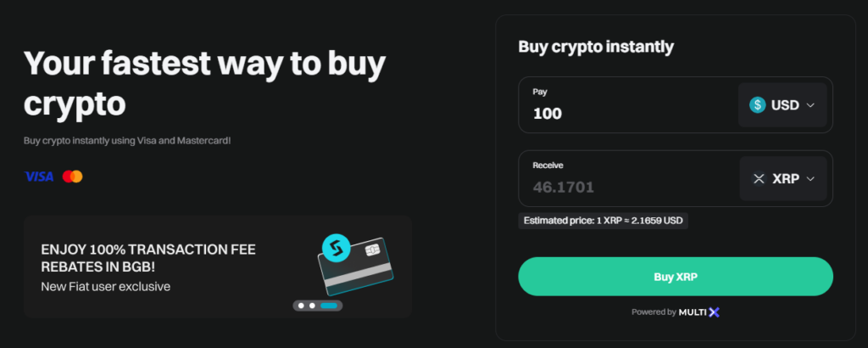Viewport: 868px width, 348px height.
Task: Click the "Buy crypto instantly" panel title
Action: [x=596, y=47]
